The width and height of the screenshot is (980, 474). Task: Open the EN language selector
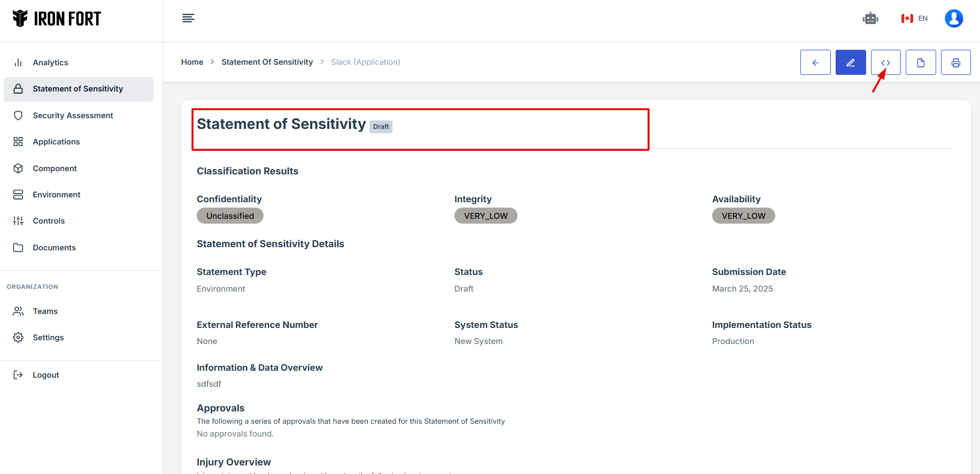coord(915,19)
